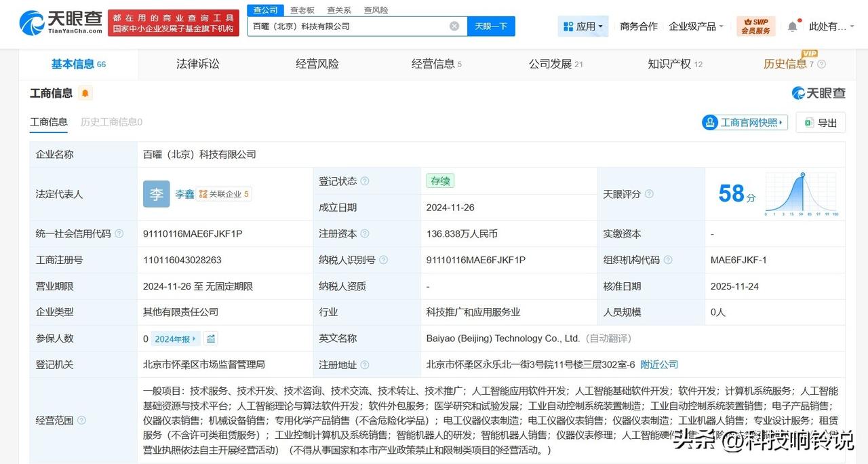Click the SVIP会员服务 crown badge
The height and width of the screenshot is (464, 868).
pyautogui.click(x=755, y=27)
